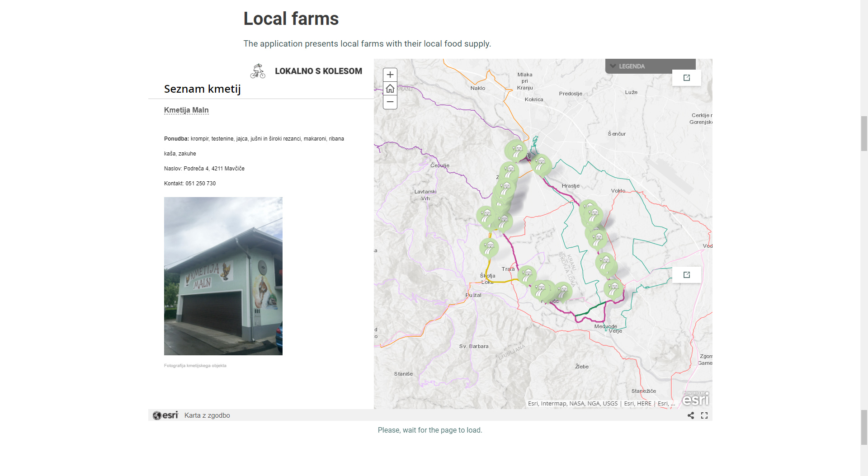The width and height of the screenshot is (868, 476).
Task: Click the farm marker near Medvode
Action: 613,288
